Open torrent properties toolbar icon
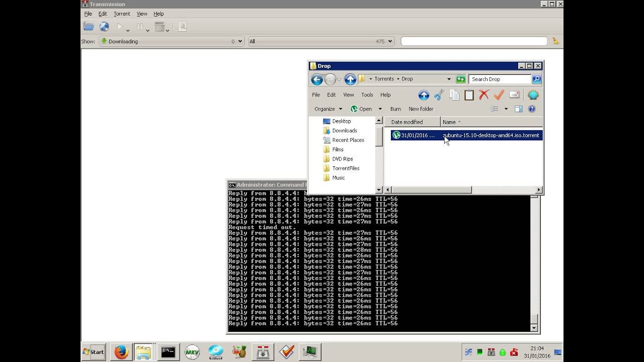Image resolution: width=644 pixels, height=362 pixels. coord(182,27)
